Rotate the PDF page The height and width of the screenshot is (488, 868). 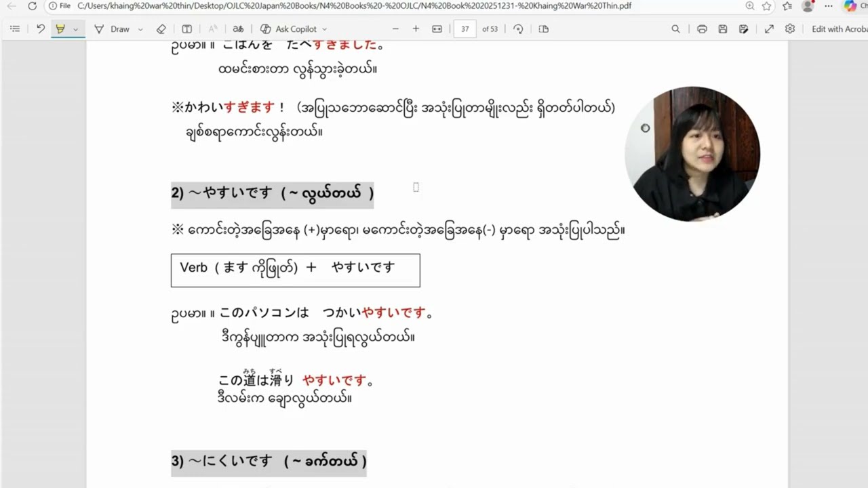click(x=519, y=29)
